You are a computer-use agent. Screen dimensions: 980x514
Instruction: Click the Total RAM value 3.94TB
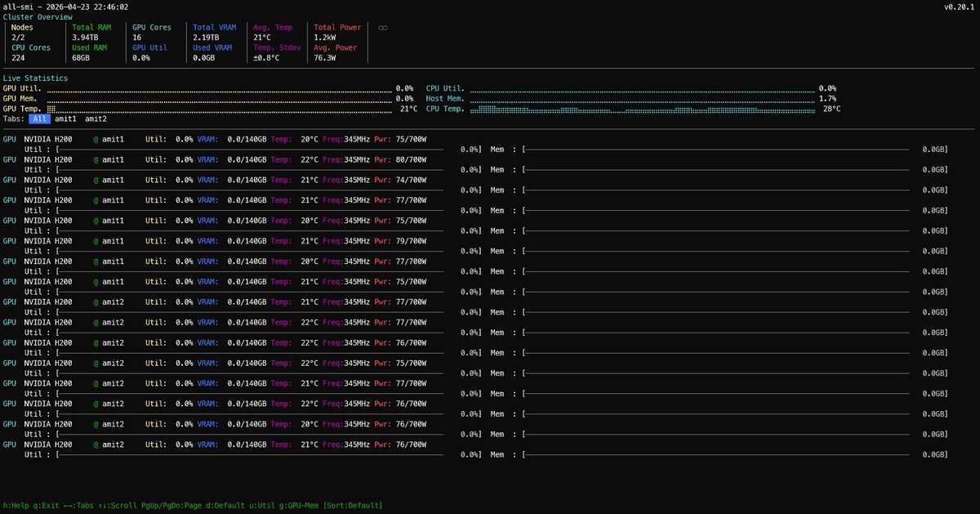point(85,38)
